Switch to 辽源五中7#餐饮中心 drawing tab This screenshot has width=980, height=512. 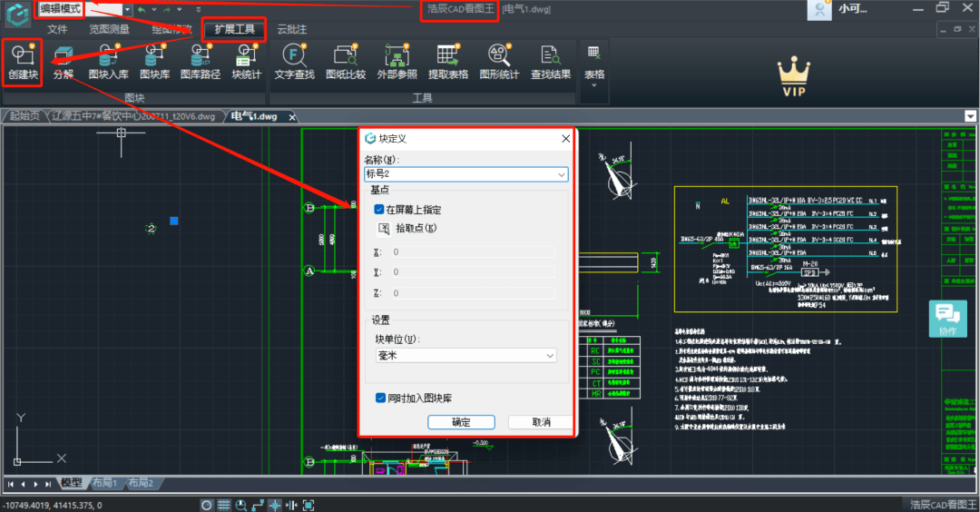[x=133, y=116]
